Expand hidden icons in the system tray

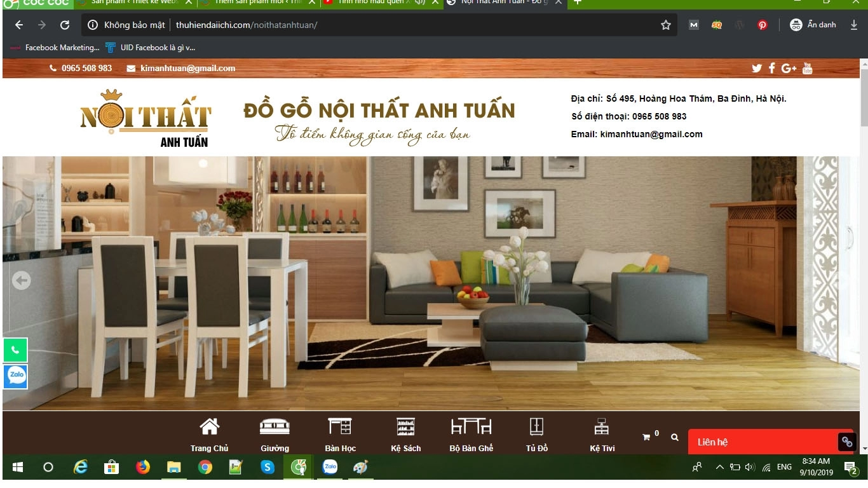tap(719, 467)
